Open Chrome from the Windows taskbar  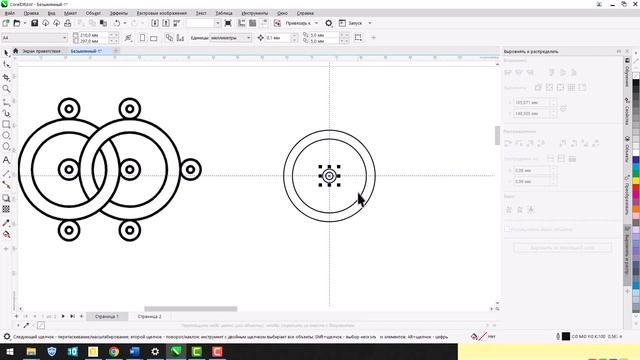pos(114,351)
